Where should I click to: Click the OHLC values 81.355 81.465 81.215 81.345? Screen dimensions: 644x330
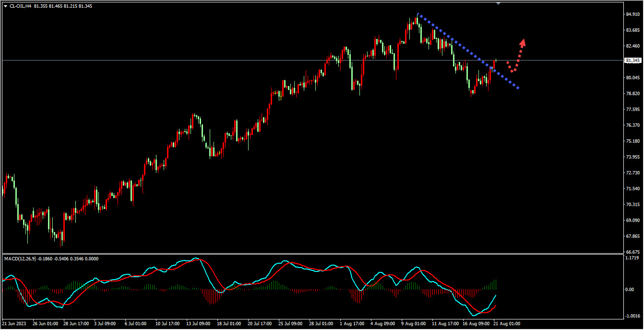pos(64,6)
